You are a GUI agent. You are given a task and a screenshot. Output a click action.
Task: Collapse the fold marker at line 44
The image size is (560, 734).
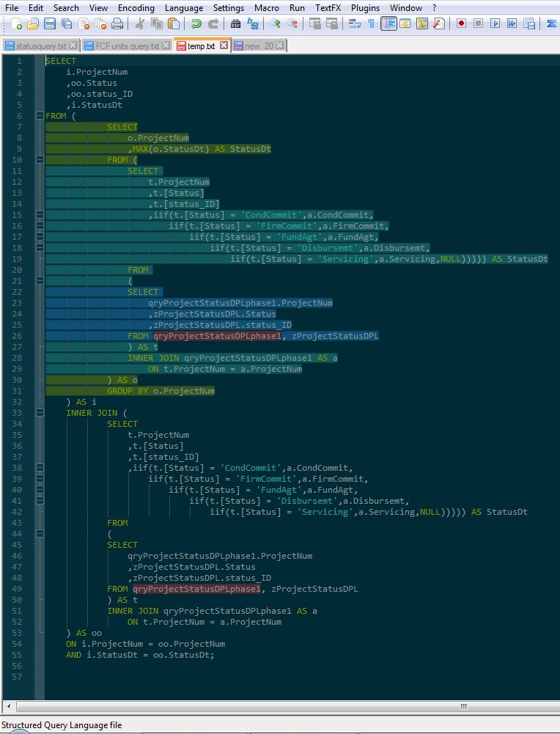coord(40,534)
